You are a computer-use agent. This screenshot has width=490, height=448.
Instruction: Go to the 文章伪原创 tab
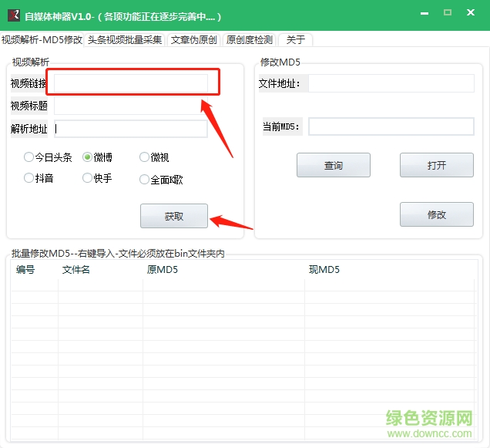194,40
